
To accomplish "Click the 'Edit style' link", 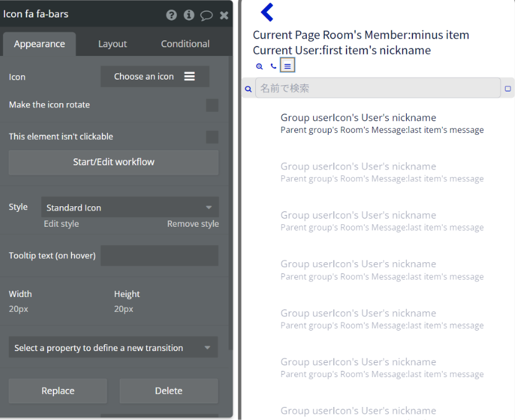I will click(61, 224).
